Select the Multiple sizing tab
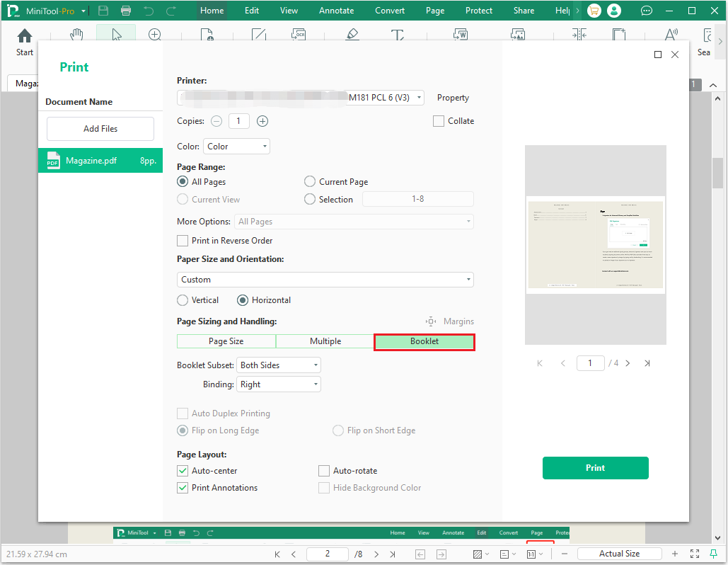Image resolution: width=728 pixels, height=565 pixels. coord(325,341)
